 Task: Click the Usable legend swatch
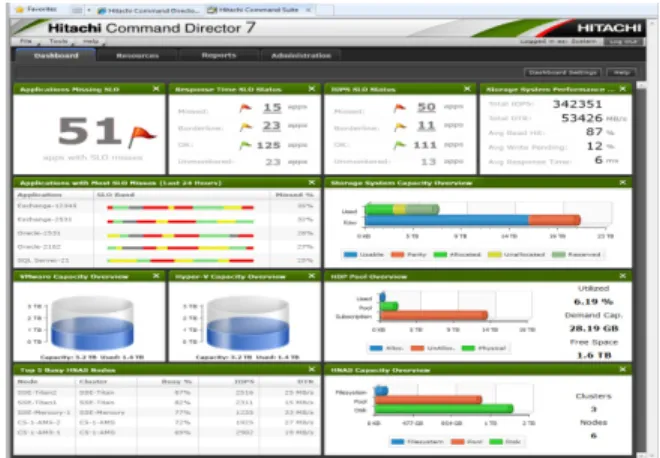pyautogui.click(x=350, y=255)
